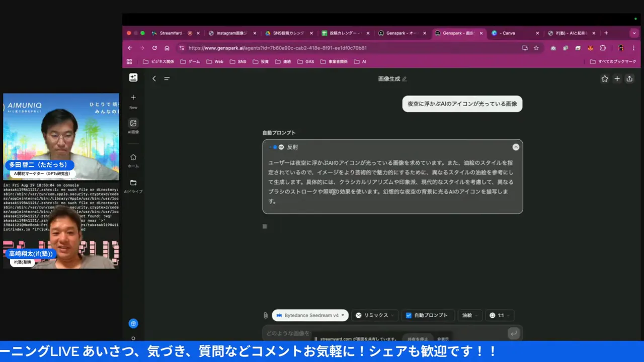Edit the 画像生成 title with pencil icon
The height and width of the screenshot is (362, 644).
pos(405,79)
